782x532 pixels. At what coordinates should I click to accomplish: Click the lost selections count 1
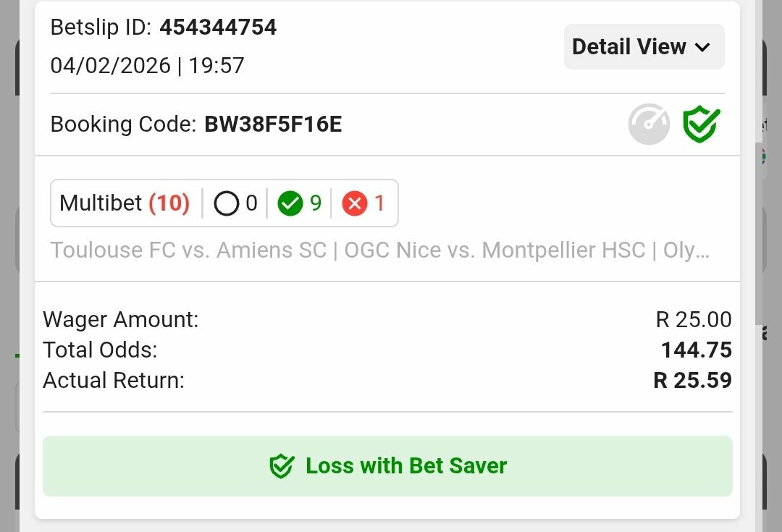click(x=379, y=203)
